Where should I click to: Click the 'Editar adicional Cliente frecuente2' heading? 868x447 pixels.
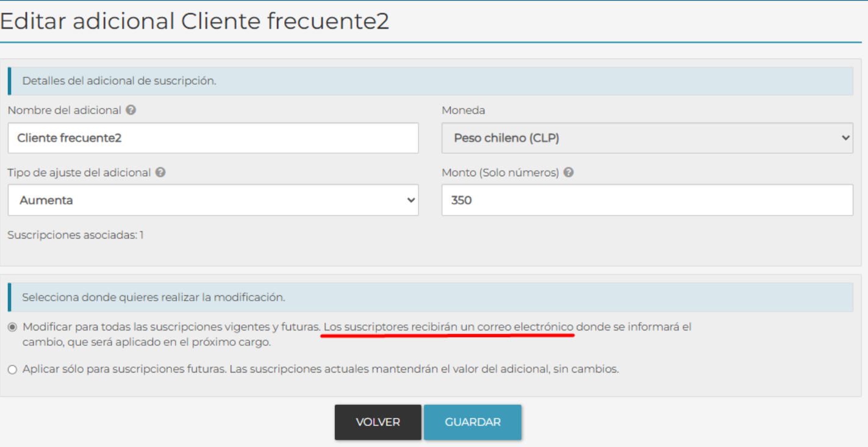[195, 22]
